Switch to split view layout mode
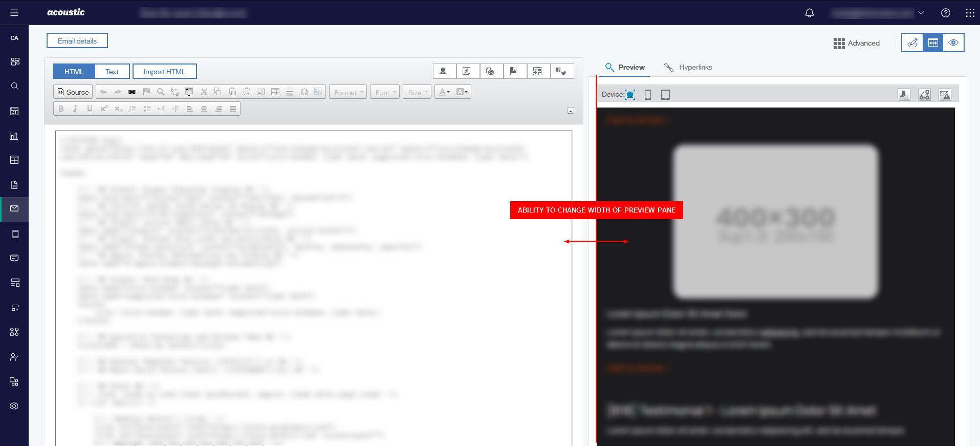 pyautogui.click(x=933, y=43)
